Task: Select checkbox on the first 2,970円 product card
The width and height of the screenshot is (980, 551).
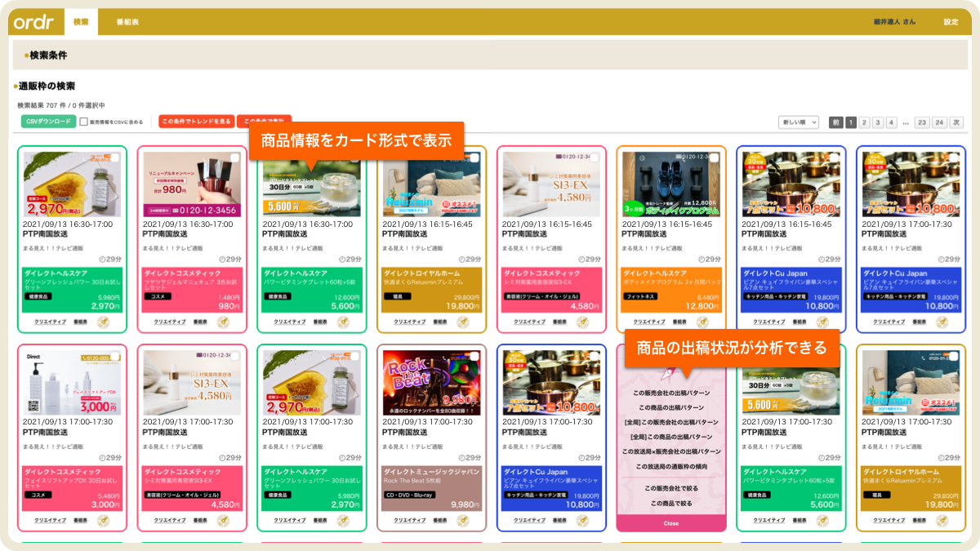Action: coord(115,158)
